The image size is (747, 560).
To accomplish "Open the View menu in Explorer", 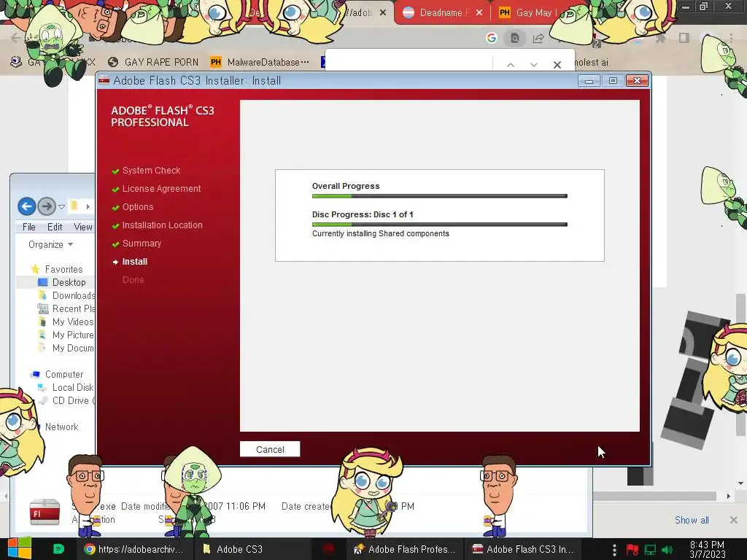I will (83, 227).
